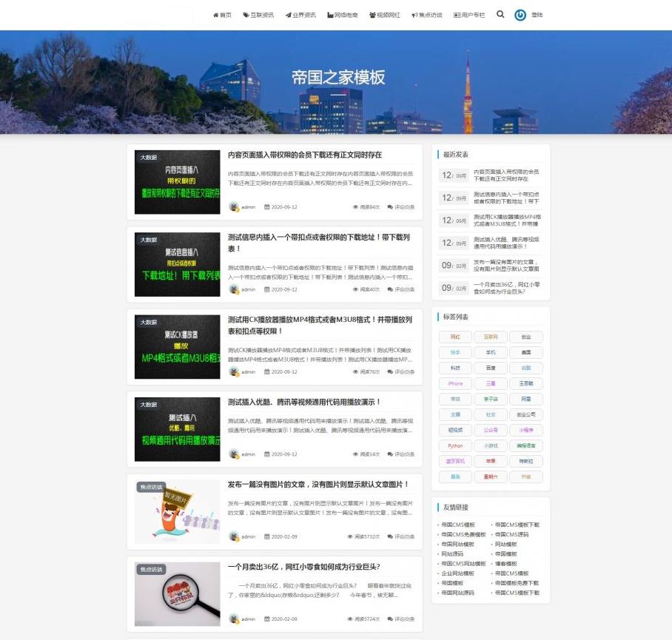Click the bar chart icon beside 网络电商
The width and height of the screenshot is (672, 640).
point(330,14)
